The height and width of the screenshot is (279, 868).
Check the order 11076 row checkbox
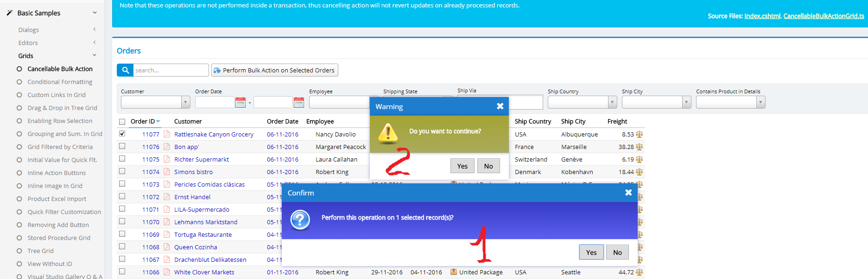122,146
